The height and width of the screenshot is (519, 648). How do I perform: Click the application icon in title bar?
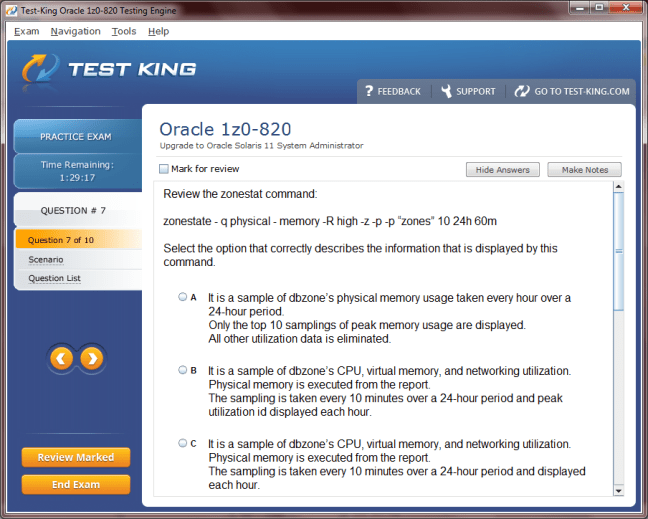(9, 10)
